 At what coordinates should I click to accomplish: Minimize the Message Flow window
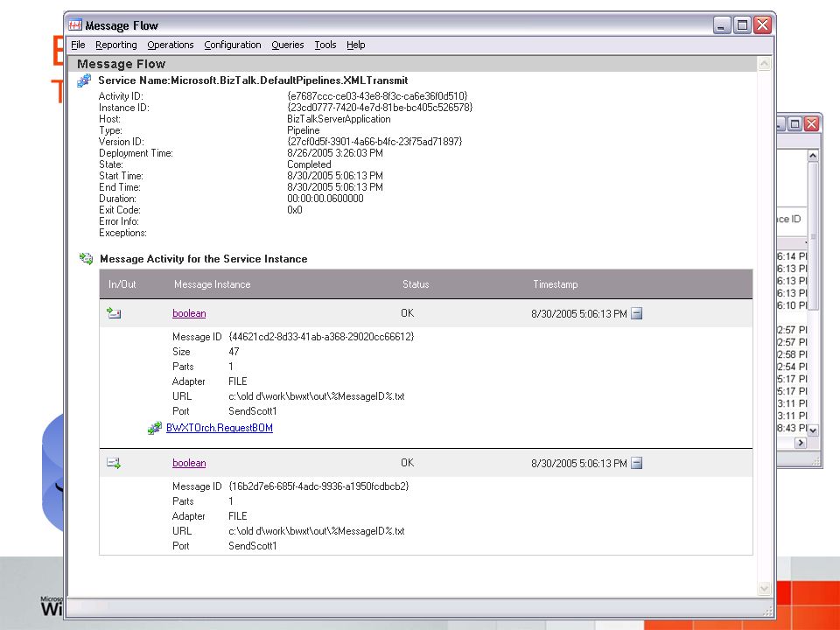point(722,25)
